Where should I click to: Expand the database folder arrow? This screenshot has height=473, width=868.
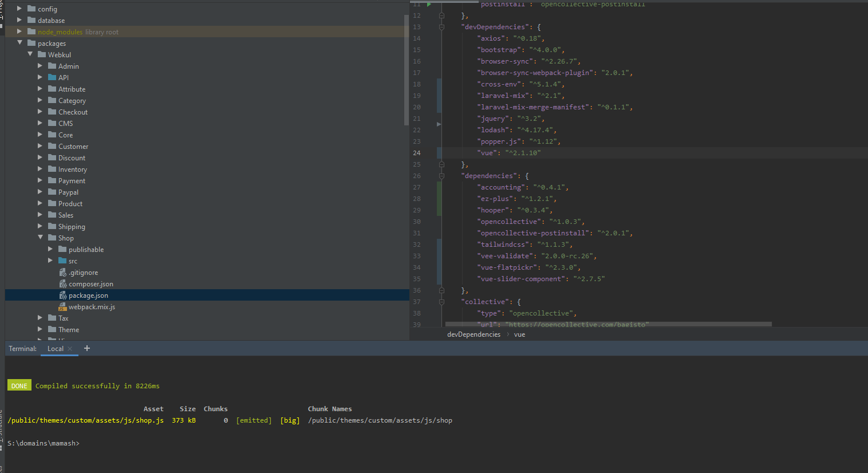coord(19,20)
